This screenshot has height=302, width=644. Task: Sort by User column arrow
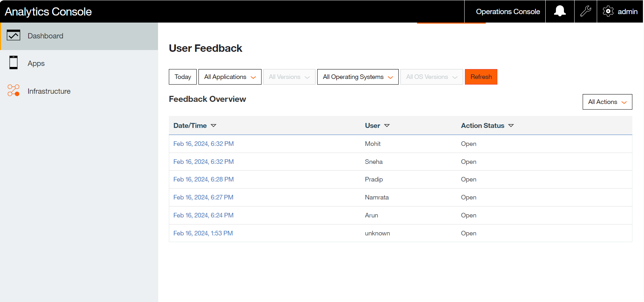[x=387, y=125]
